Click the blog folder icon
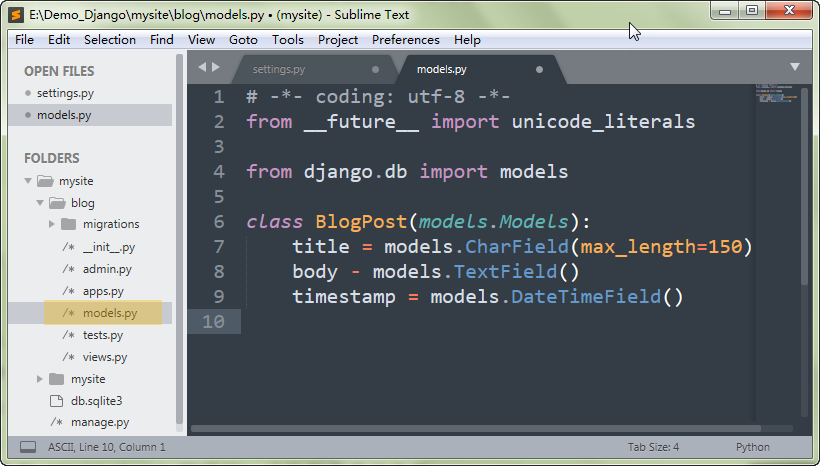 (57, 203)
